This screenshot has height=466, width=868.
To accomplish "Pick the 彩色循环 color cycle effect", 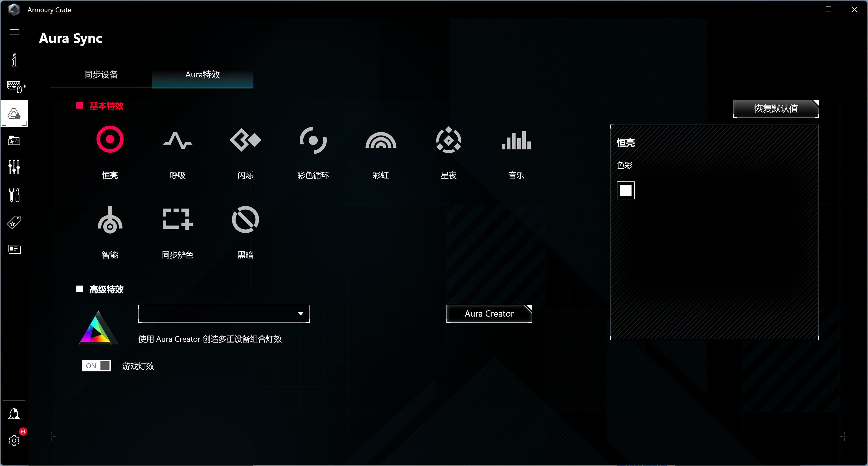I will tap(313, 140).
